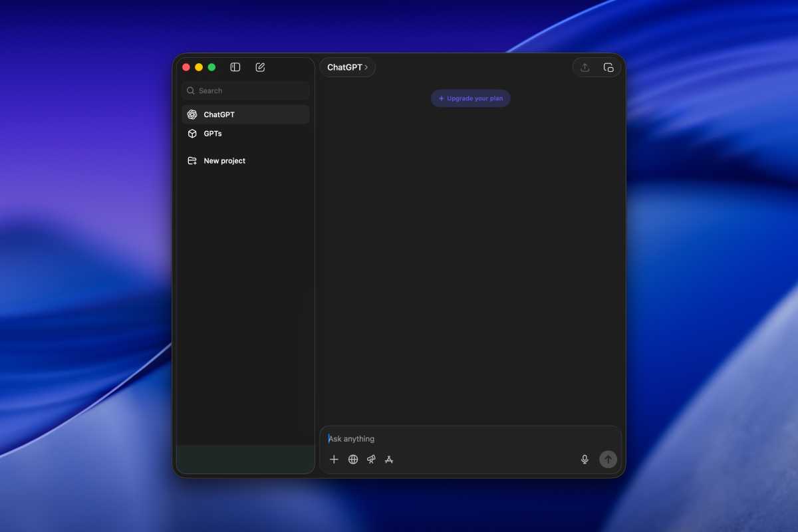Enable web search with the globe icon
The height and width of the screenshot is (532, 798).
(352, 459)
